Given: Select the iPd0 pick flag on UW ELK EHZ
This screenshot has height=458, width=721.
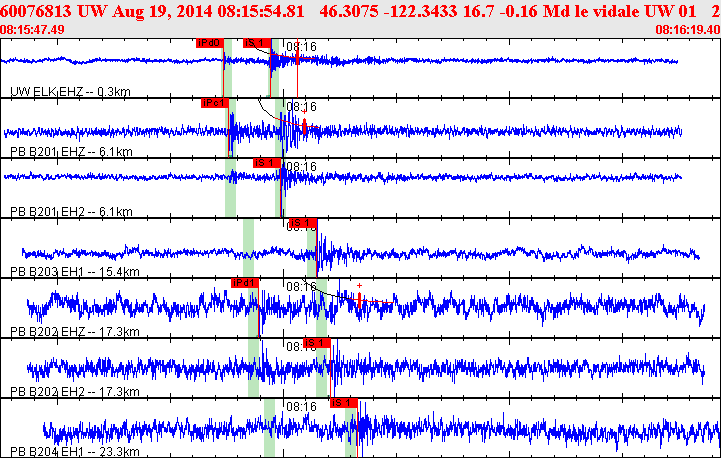Looking at the screenshot, I should pyautogui.click(x=210, y=43).
